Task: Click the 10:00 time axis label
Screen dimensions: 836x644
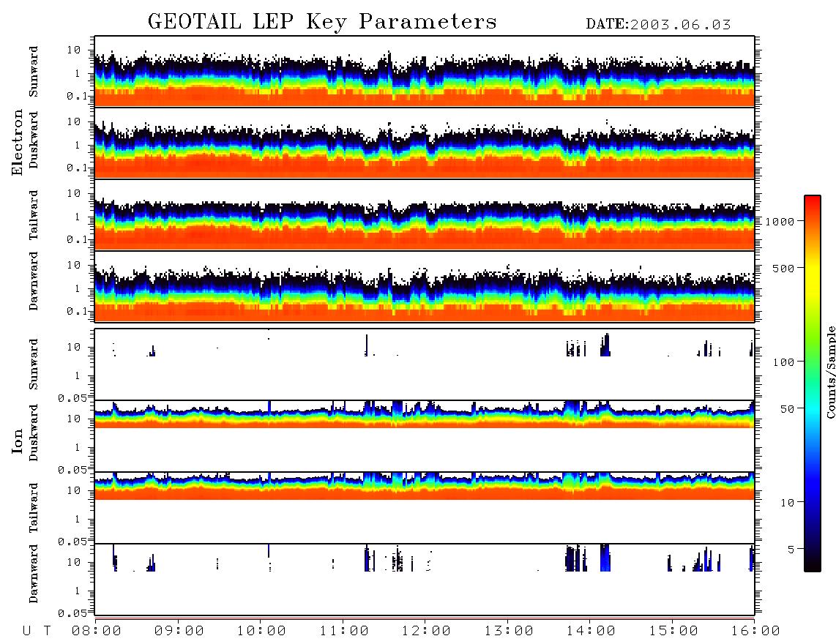Action: (x=261, y=631)
